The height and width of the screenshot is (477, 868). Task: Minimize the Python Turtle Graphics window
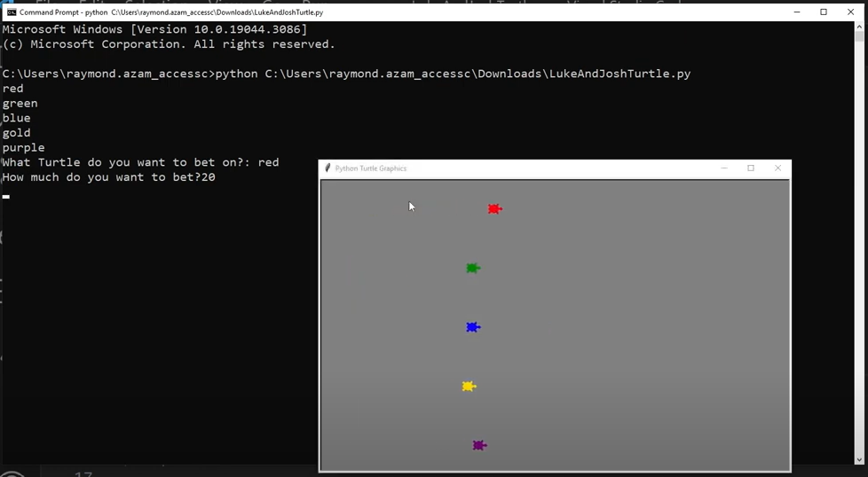(724, 168)
